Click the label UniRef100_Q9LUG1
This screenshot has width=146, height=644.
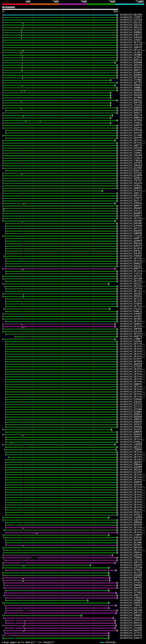point(131,25)
